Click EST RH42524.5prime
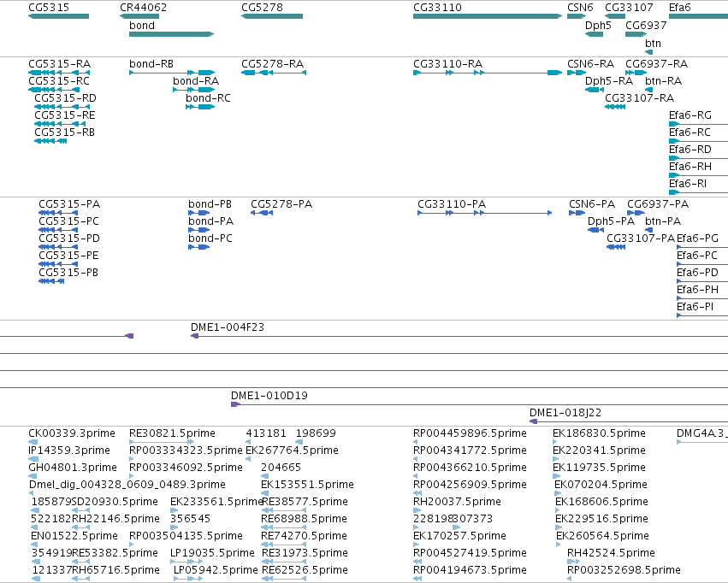728x583 pixels. (611, 553)
